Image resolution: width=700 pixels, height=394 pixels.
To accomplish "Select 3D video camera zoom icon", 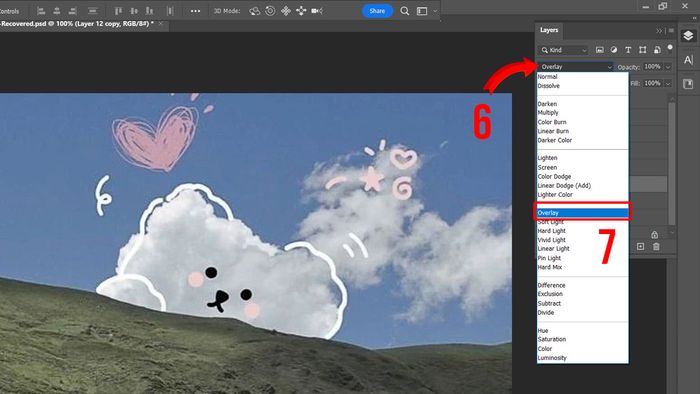I will click(x=317, y=11).
